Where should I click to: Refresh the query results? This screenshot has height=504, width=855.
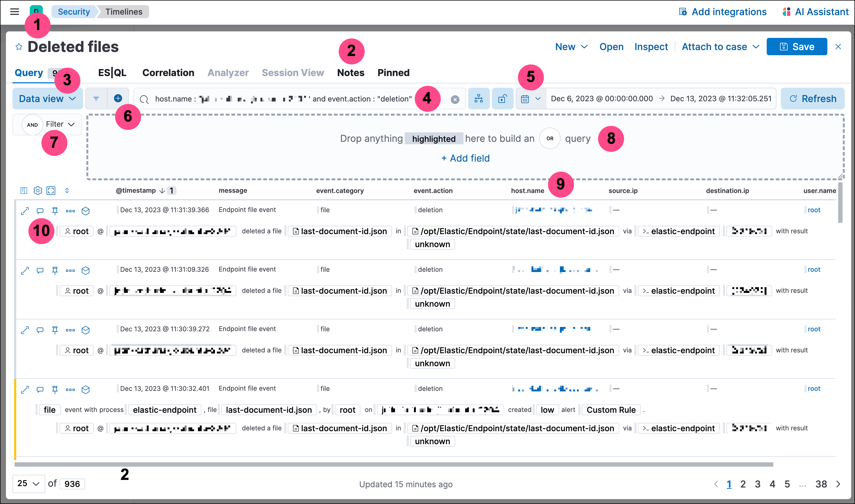pyautogui.click(x=812, y=99)
